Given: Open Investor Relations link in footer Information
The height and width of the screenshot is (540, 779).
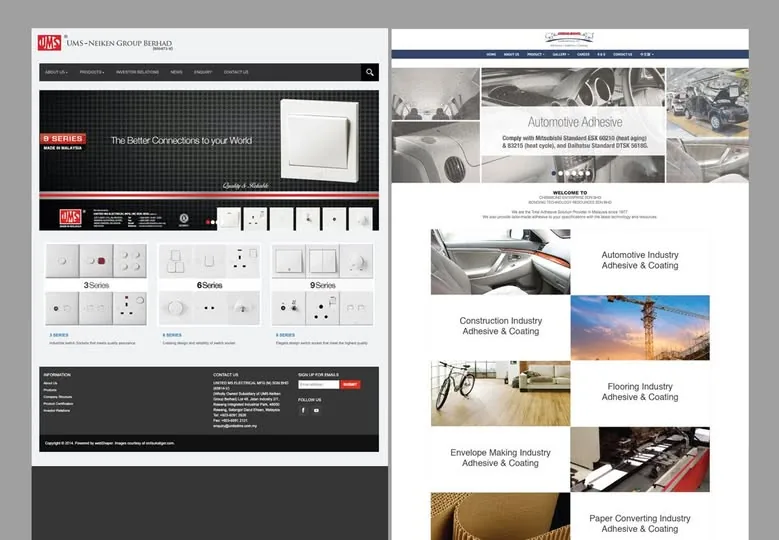Looking at the screenshot, I should (x=57, y=410).
